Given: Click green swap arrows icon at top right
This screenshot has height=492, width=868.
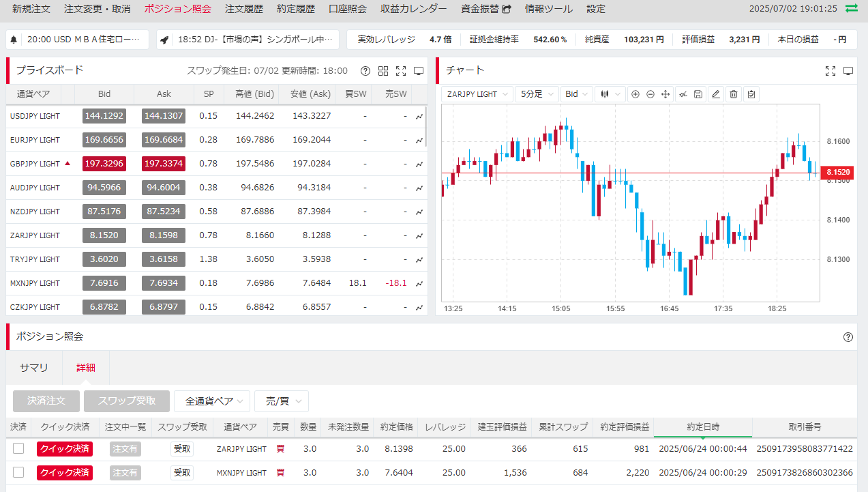Looking at the screenshot, I should [x=852, y=9].
